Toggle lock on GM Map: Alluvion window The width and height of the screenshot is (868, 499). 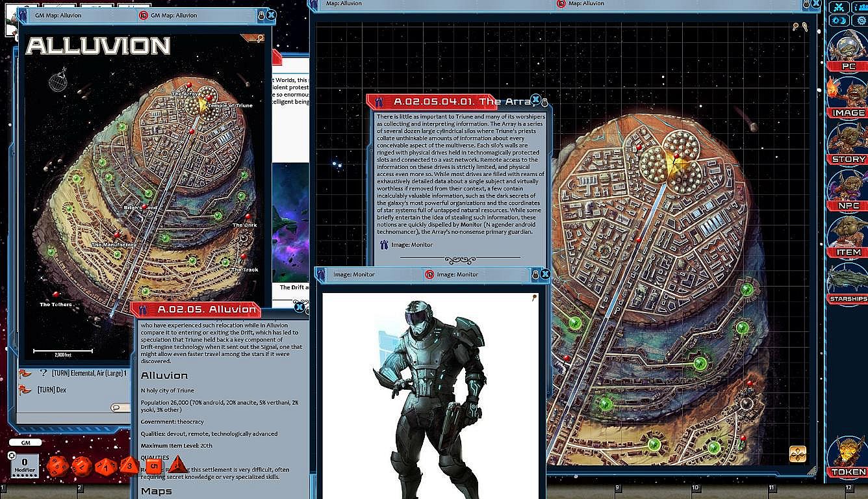tap(261, 15)
